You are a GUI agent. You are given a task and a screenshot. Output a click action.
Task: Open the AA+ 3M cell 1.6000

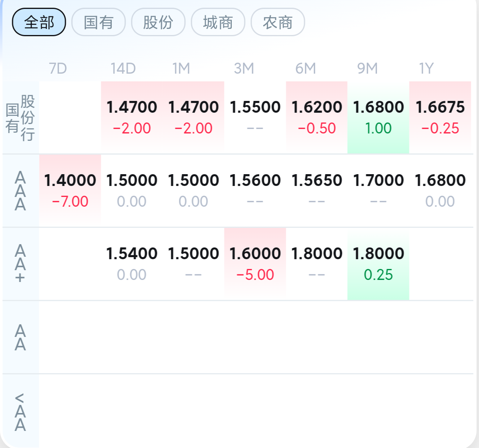click(255, 264)
